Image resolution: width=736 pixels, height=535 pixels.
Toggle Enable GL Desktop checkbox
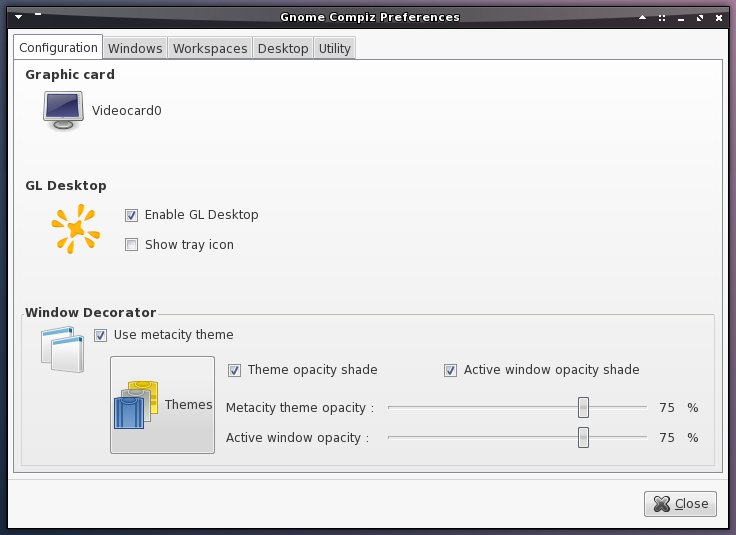131,215
